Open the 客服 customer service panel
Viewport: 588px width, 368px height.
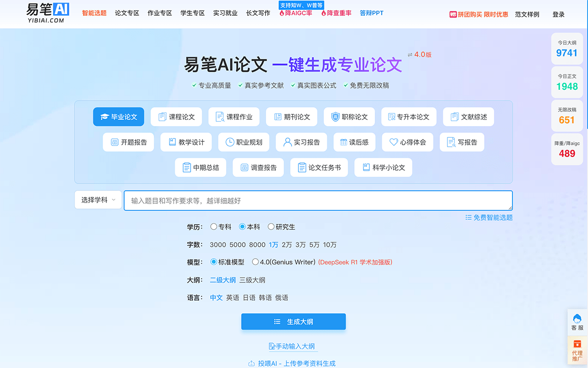(576, 322)
